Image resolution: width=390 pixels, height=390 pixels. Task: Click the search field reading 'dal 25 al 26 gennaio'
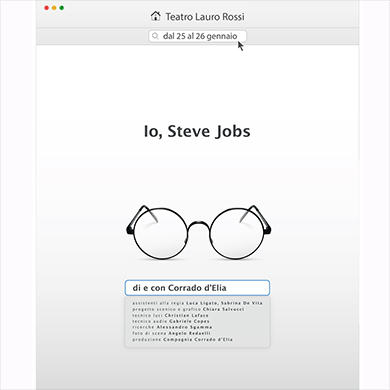tap(197, 36)
